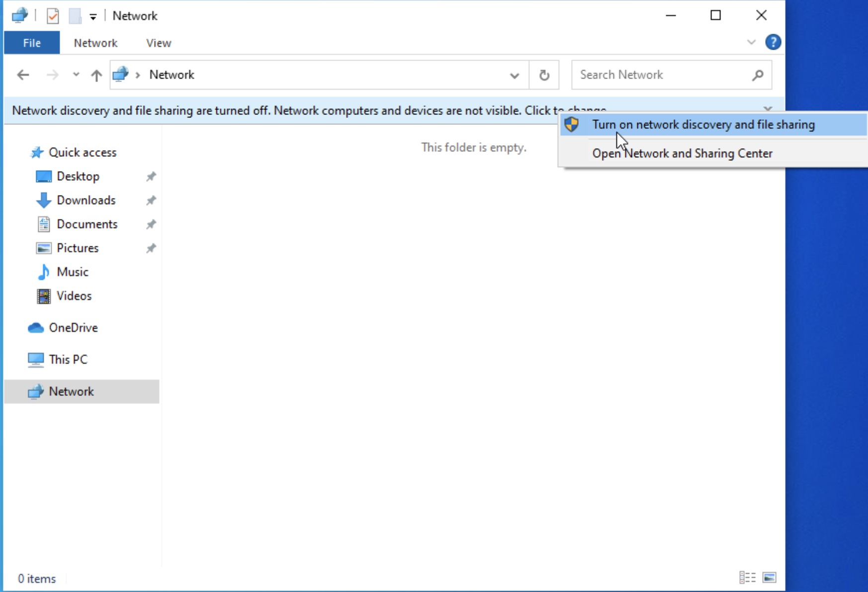This screenshot has height=592, width=868.
Task: Turn on network discovery and file sharing
Action: 703,124
